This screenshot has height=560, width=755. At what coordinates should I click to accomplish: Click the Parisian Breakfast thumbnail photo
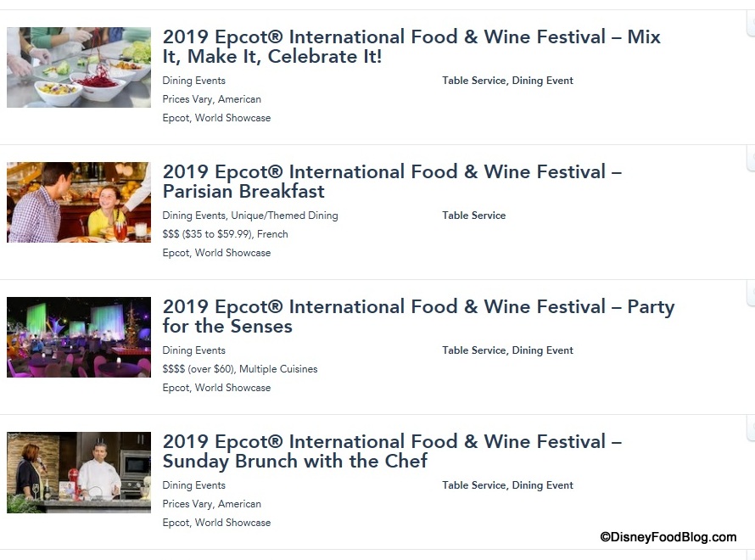(79, 202)
